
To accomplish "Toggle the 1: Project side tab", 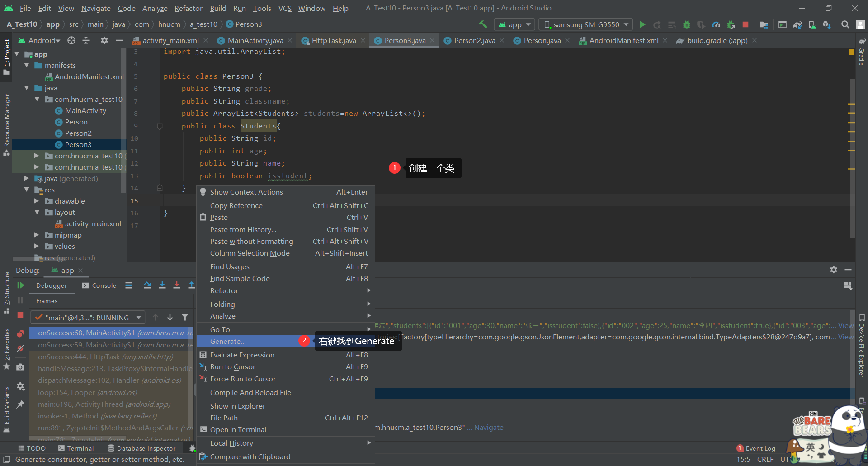I will click(x=7, y=57).
